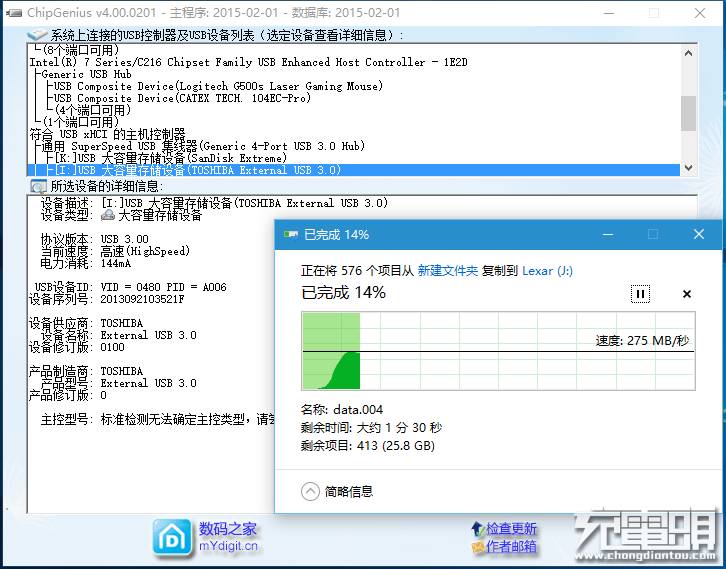Screen dimensions: 726x569
Task: Cancel the copy with the small X
Action: [687, 294]
